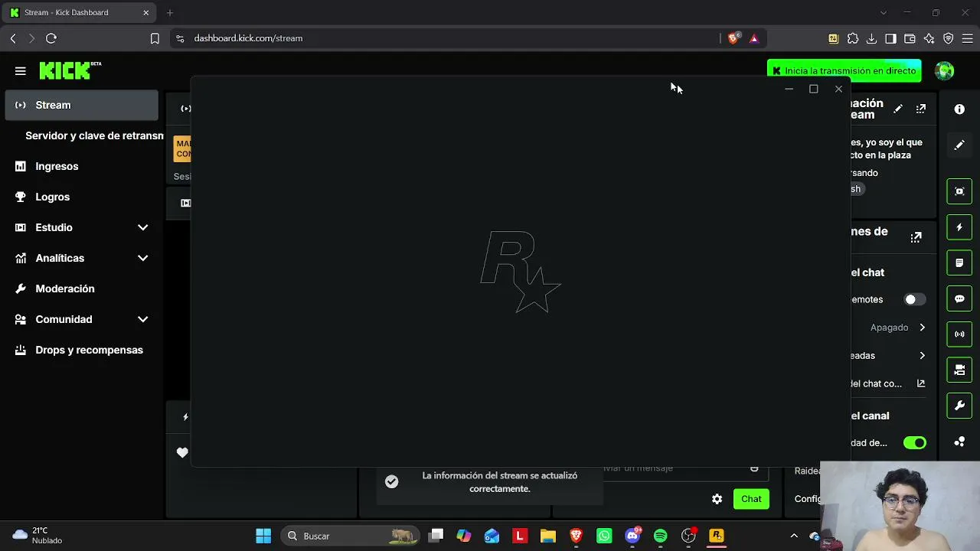Screen dimensions: 980x551
Task: Pop out the chat options panel
Action: pos(916,237)
